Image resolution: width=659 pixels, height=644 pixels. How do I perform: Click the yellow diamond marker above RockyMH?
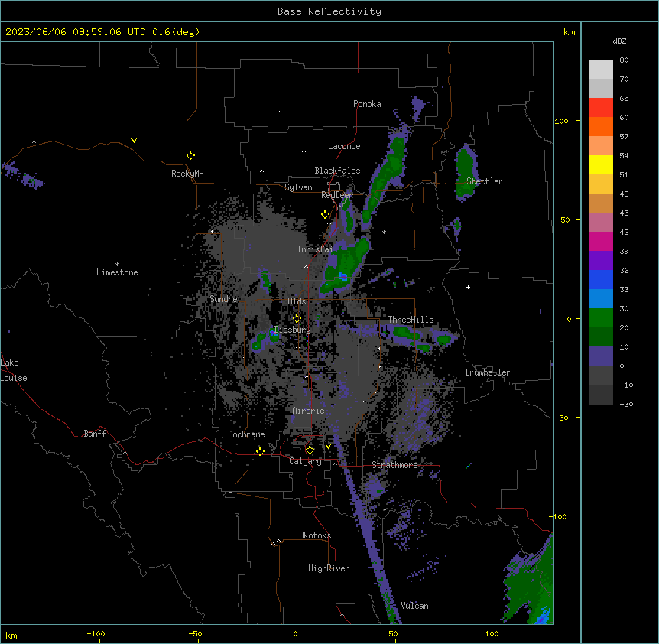pos(190,156)
